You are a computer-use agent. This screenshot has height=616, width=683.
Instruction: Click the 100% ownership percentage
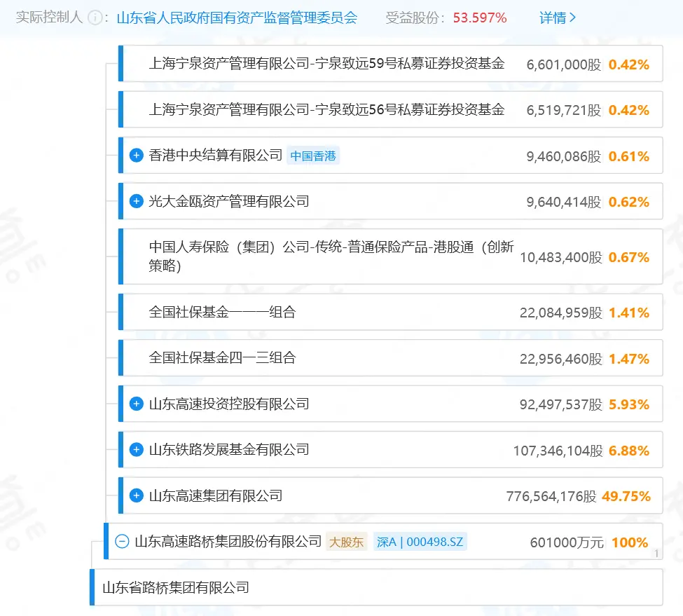(x=630, y=542)
